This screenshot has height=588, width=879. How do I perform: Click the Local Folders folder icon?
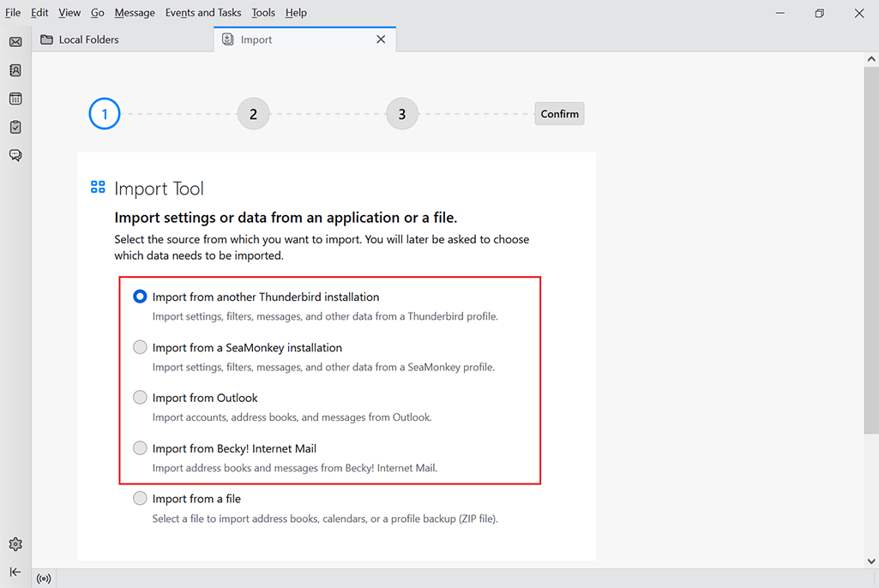[x=47, y=39]
